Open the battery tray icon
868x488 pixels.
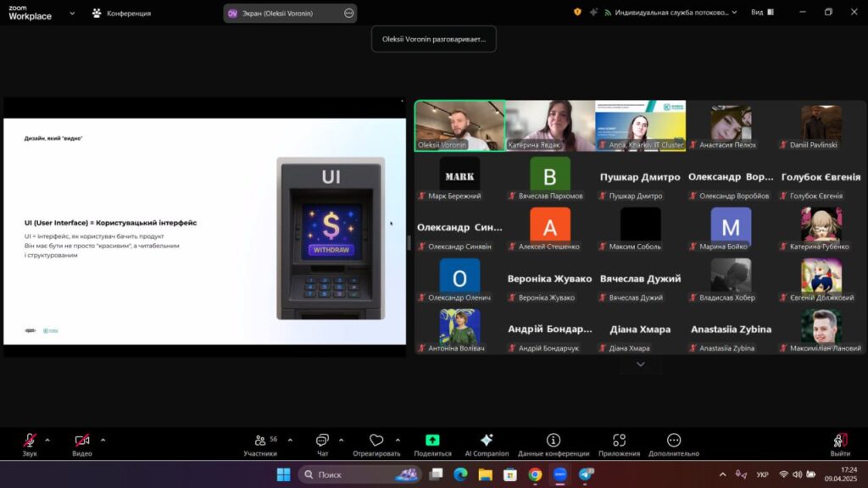(x=811, y=474)
